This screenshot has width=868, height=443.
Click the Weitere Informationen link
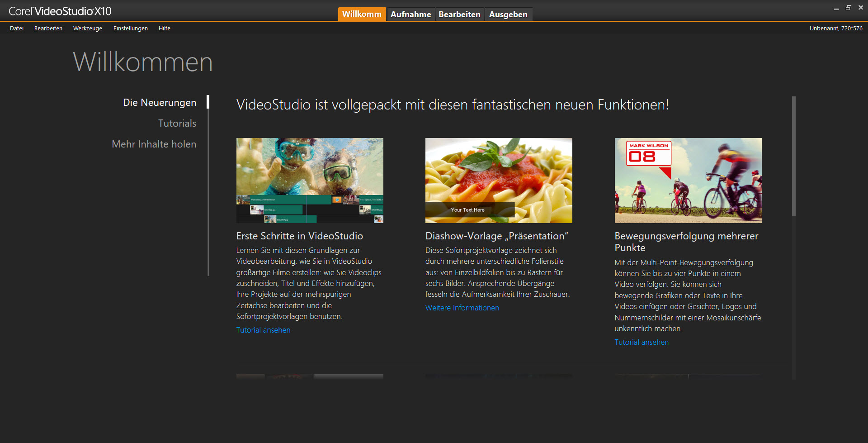(462, 308)
